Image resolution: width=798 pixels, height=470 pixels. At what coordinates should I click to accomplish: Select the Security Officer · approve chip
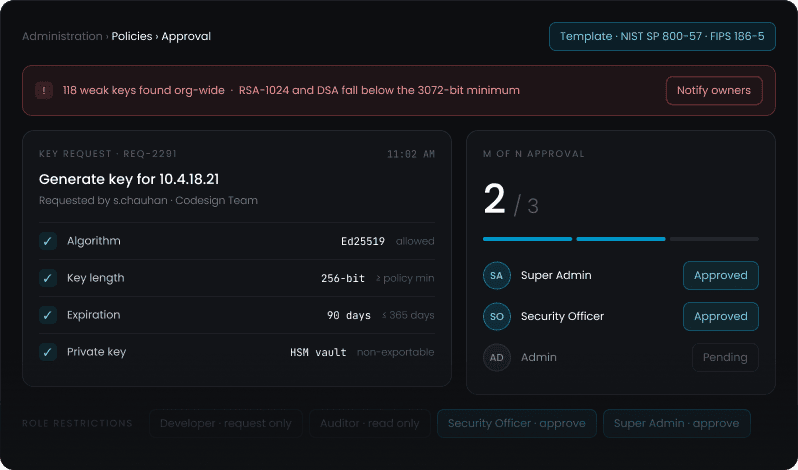tap(517, 423)
